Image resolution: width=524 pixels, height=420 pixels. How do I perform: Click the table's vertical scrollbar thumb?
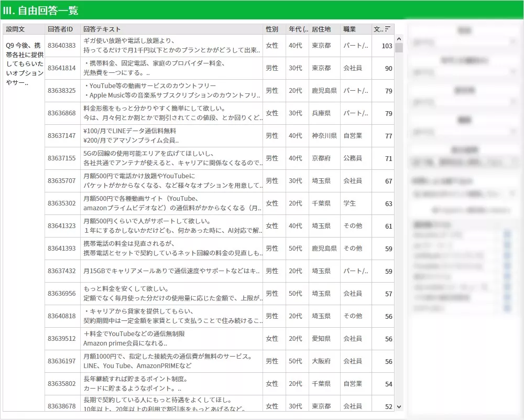[x=399, y=48]
